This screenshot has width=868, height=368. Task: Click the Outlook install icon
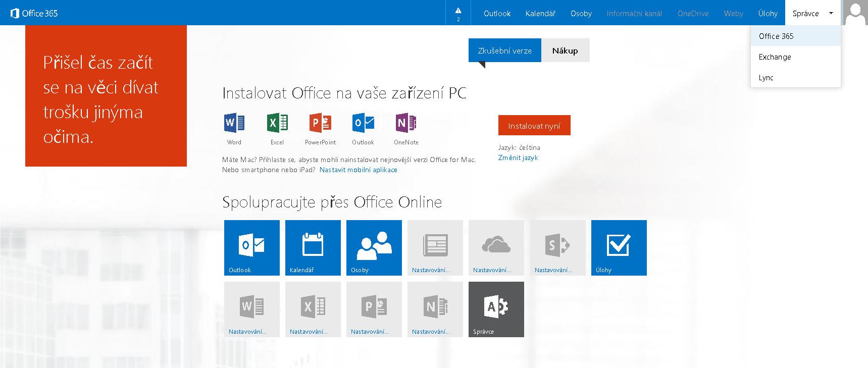point(363,123)
